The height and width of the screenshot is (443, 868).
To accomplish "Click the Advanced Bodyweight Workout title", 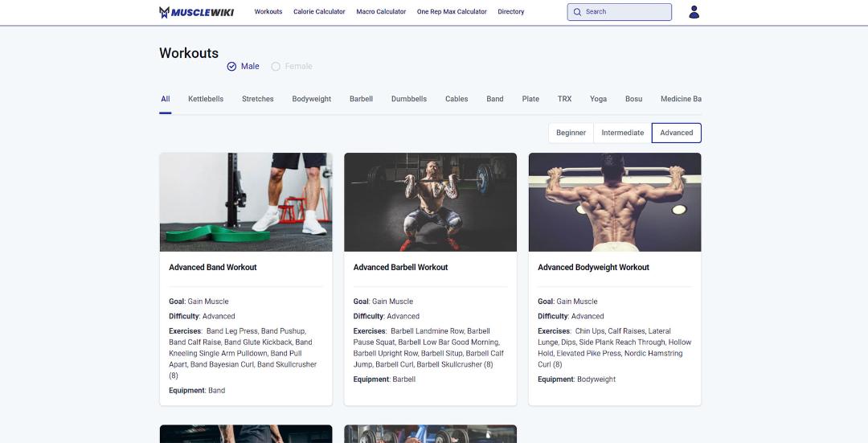I will pos(593,268).
